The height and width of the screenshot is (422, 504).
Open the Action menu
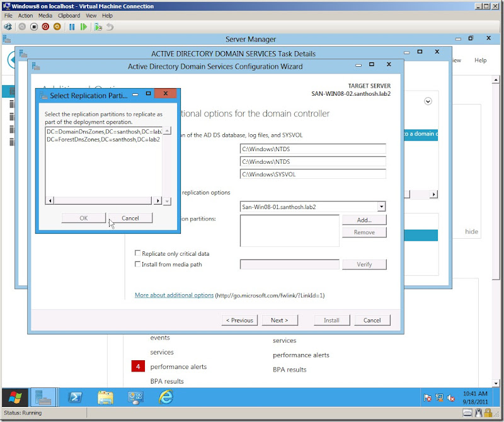click(x=25, y=15)
